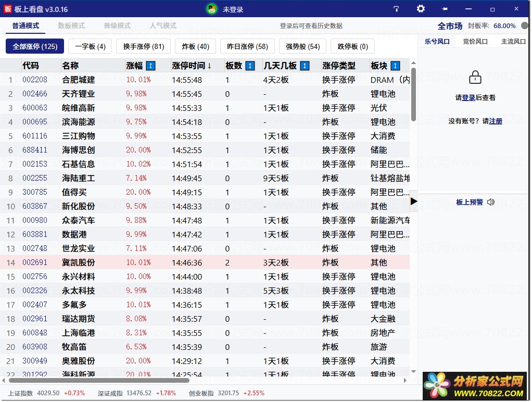Open settings via the gear icon
Viewport: 532px width, 402px height.
coord(421,9)
